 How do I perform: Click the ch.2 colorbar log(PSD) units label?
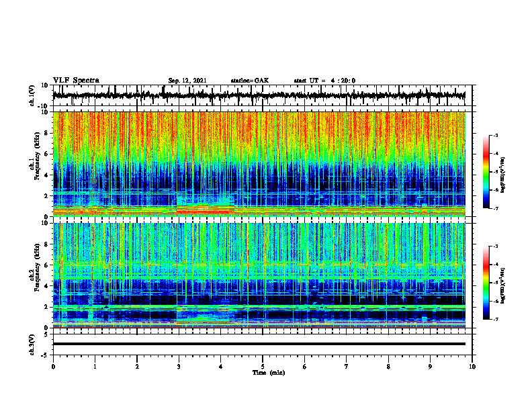503,285
